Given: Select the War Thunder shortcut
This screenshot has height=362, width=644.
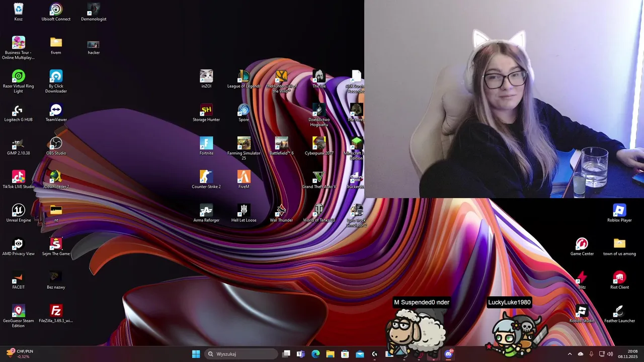Looking at the screenshot, I should (281, 213).
